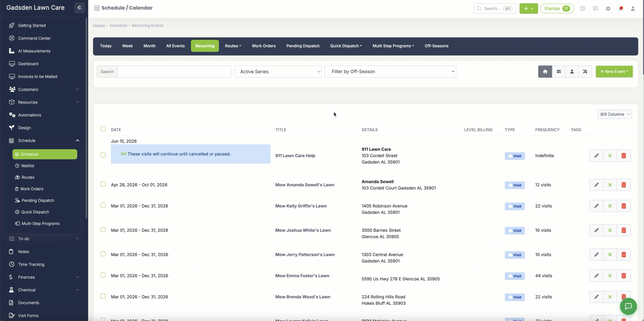Switch to the Work Orders tab
Screen dimensions: 644x321
(x=264, y=46)
